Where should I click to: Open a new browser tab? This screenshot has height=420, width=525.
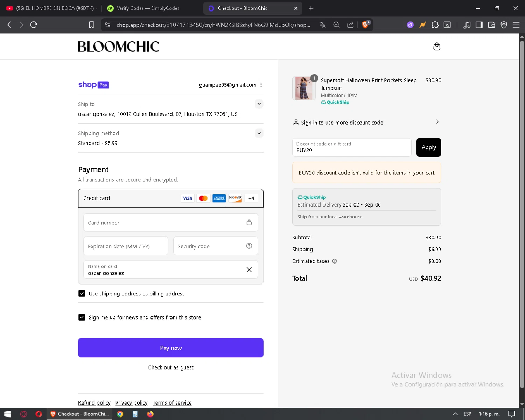[x=311, y=8]
